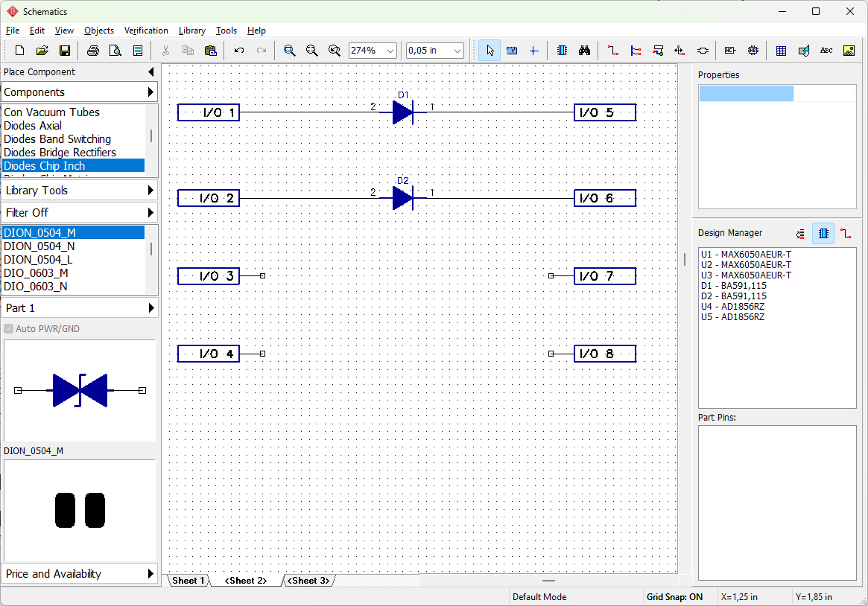
Task: Click the I/O 3 port on canvas
Action: click(x=209, y=276)
